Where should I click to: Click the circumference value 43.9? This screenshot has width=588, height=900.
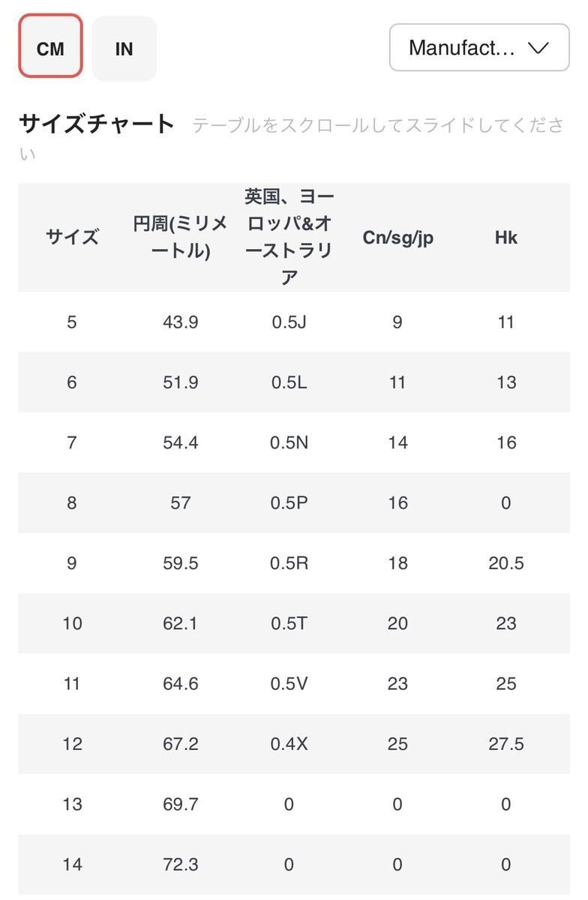181,322
